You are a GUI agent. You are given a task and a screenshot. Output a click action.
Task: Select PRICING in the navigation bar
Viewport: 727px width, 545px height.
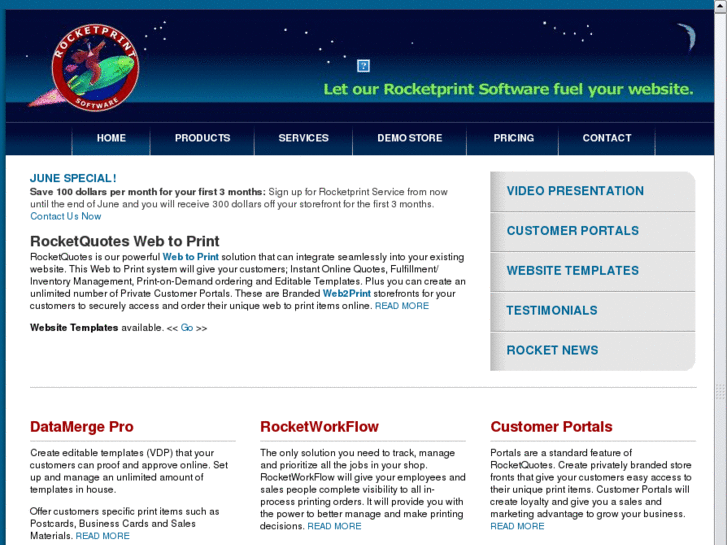pyautogui.click(x=513, y=138)
